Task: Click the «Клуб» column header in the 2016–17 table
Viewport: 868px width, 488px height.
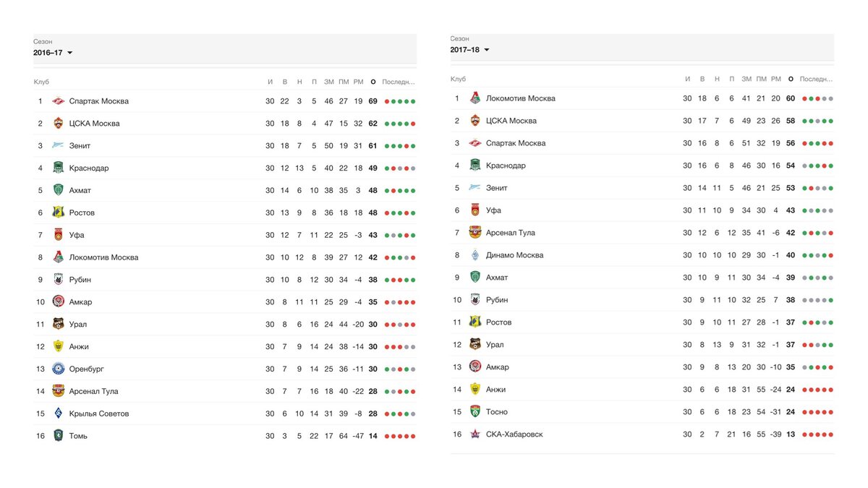Action: coord(41,82)
